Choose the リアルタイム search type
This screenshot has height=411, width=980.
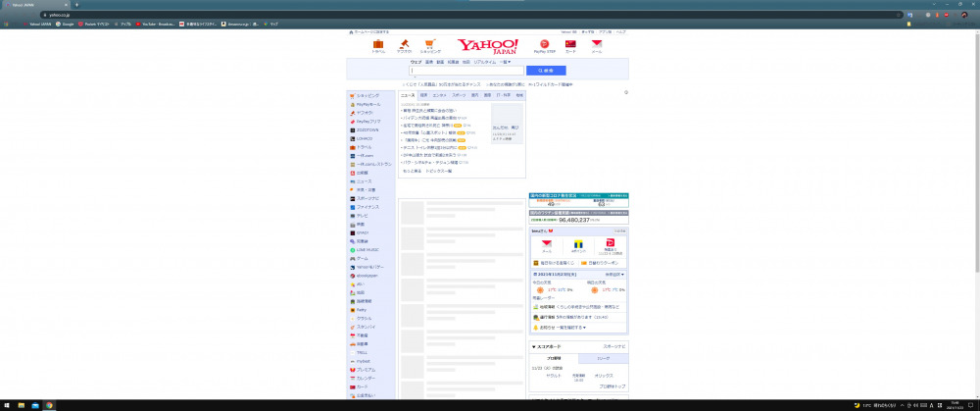tap(485, 62)
